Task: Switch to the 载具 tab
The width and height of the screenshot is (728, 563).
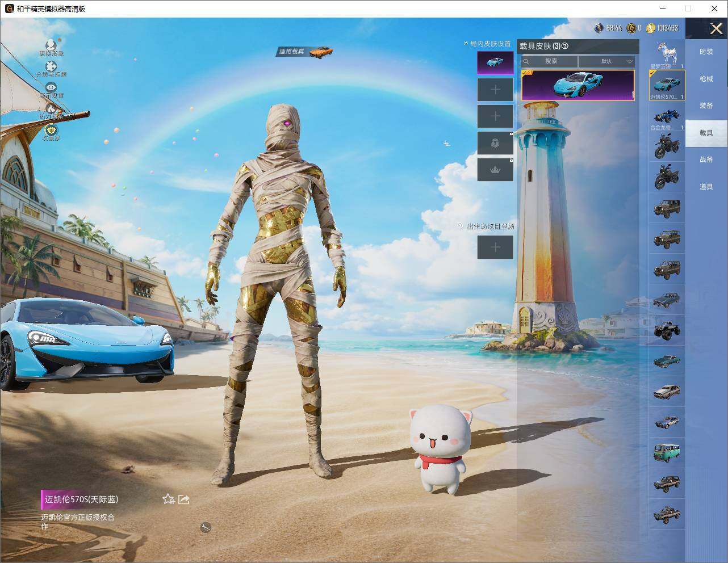Action: click(706, 133)
